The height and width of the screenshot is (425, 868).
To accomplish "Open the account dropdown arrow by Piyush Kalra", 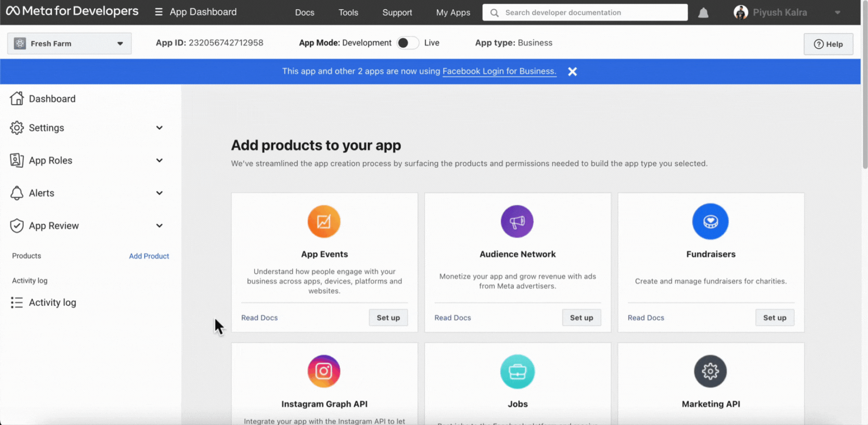I will click(x=837, y=13).
